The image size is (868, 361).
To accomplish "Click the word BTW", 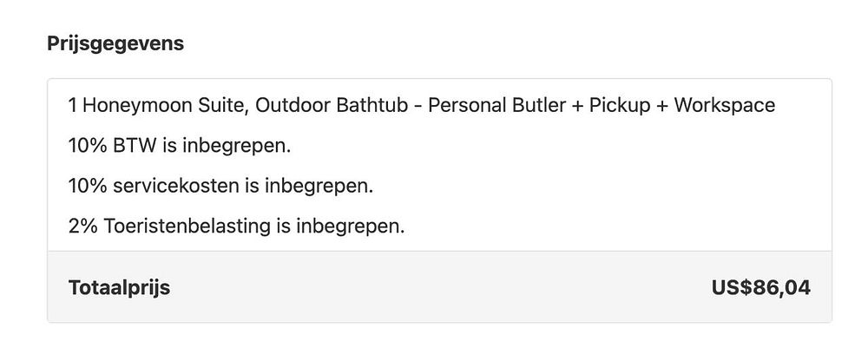I will [137, 146].
